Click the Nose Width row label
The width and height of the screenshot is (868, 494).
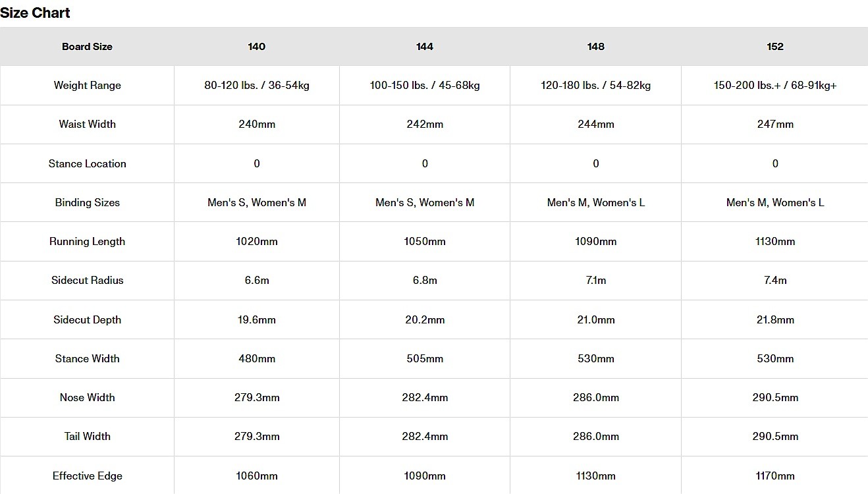87,398
